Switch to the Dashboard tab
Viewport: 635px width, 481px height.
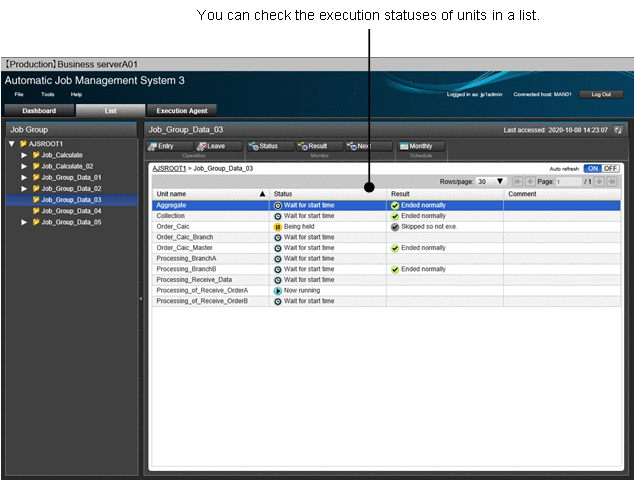tap(39, 110)
